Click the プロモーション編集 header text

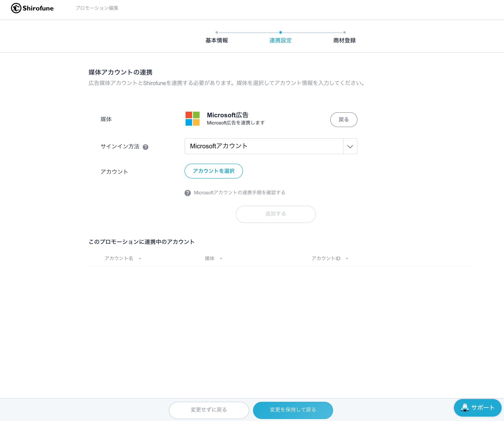(97, 8)
